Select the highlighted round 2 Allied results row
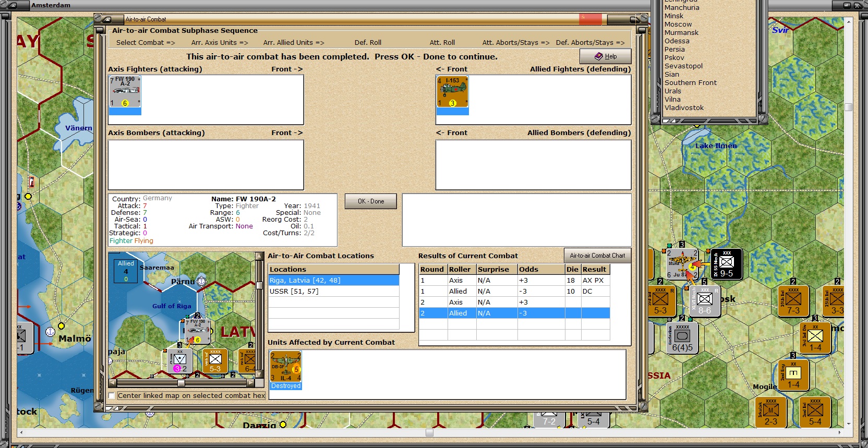This screenshot has width=868, height=448. 514,313
